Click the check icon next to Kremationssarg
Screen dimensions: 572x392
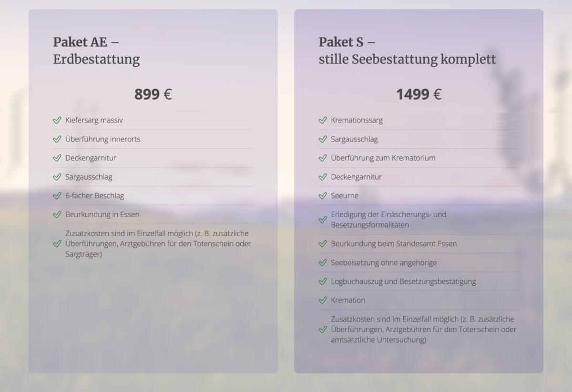pos(323,120)
